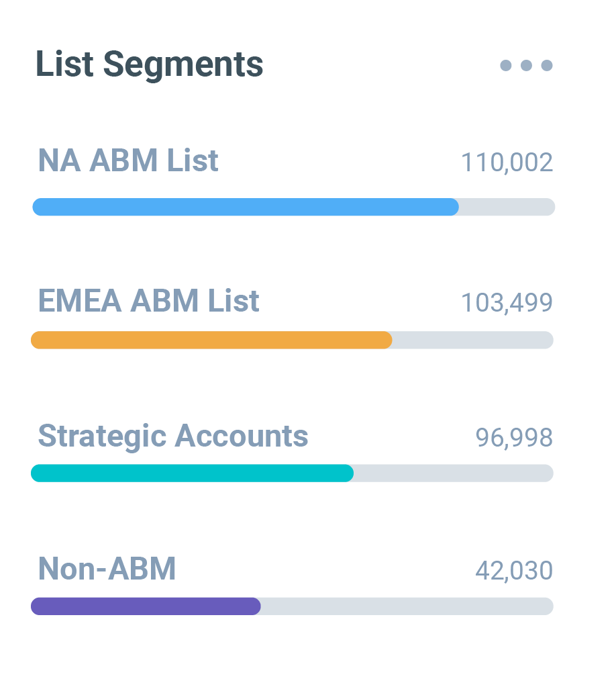Click the 103,499 count value

coord(507,303)
